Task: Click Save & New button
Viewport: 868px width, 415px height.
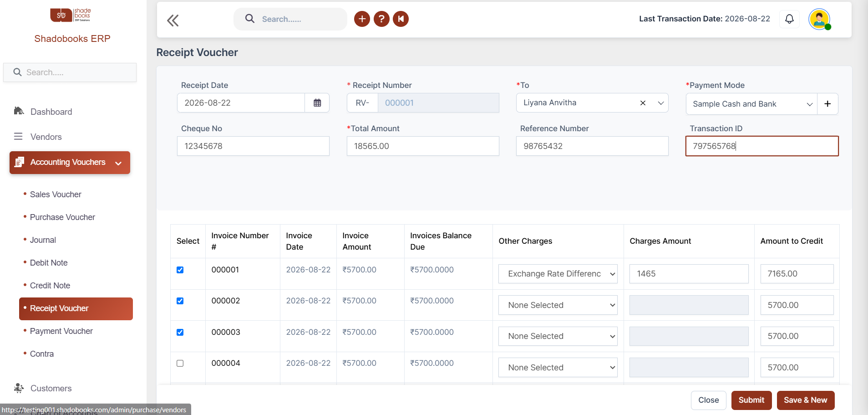Action: (x=806, y=400)
